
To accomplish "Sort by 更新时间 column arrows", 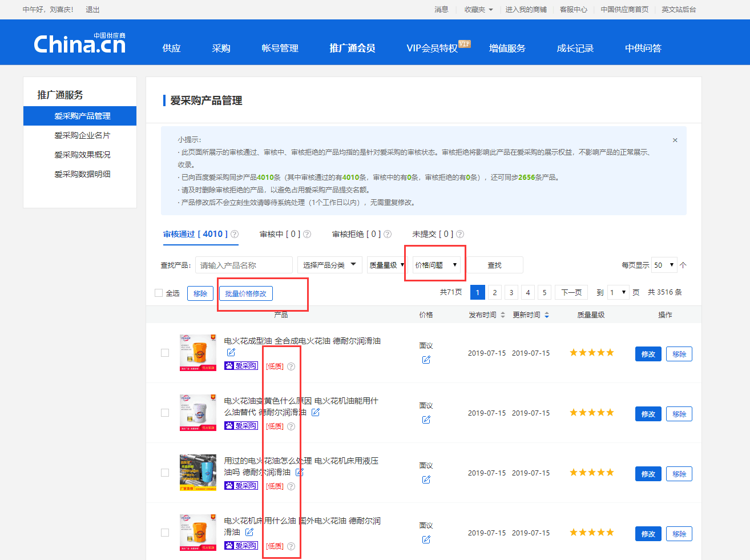I will 547,315.
